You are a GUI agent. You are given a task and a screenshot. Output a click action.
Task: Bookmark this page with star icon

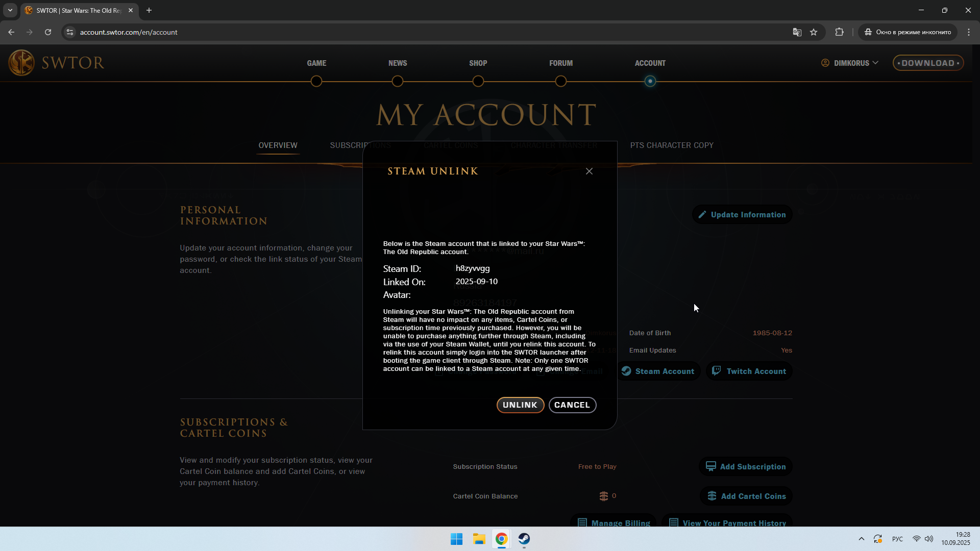coord(814,32)
